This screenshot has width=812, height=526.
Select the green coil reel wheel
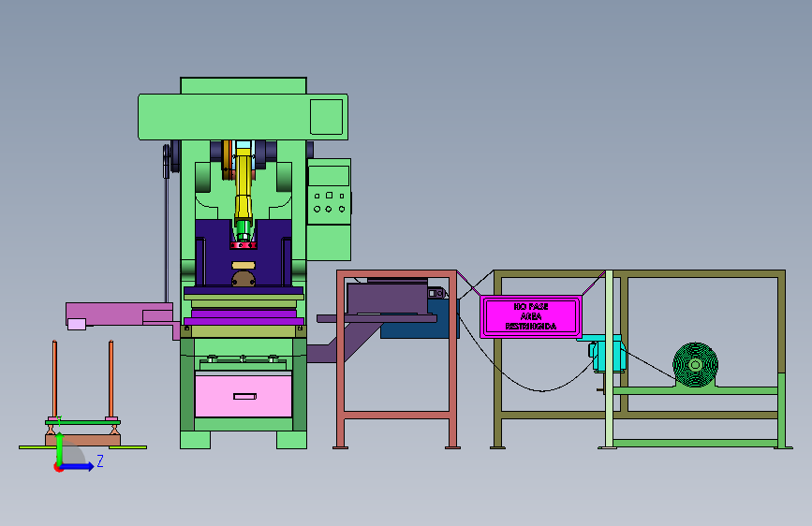tap(696, 364)
